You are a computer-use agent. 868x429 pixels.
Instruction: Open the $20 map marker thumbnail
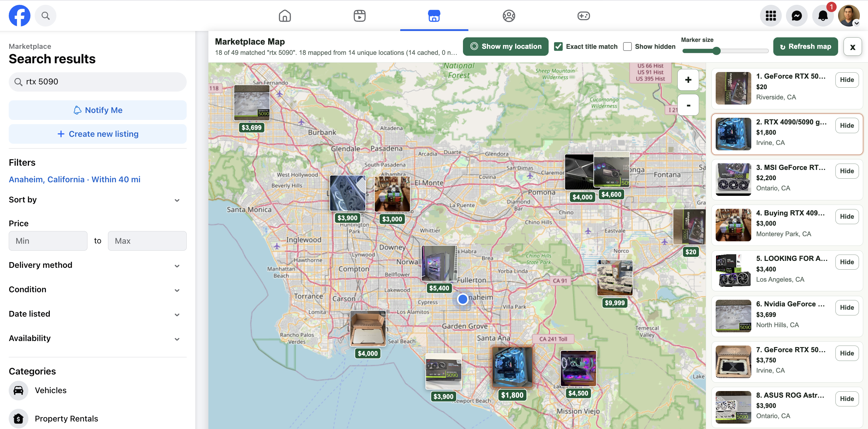pyautogui.click(x=689, y=227)
